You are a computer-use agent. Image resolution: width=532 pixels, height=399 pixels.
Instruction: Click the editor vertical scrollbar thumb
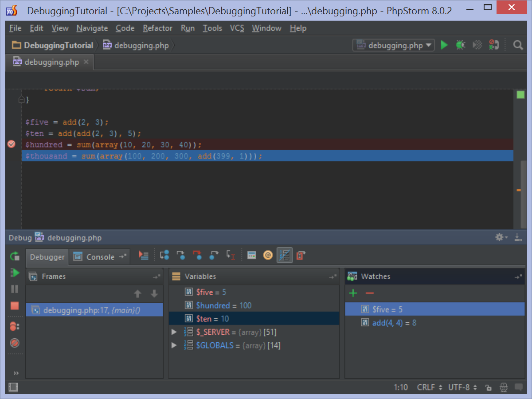pyautogui.click(x=524, y=195)
